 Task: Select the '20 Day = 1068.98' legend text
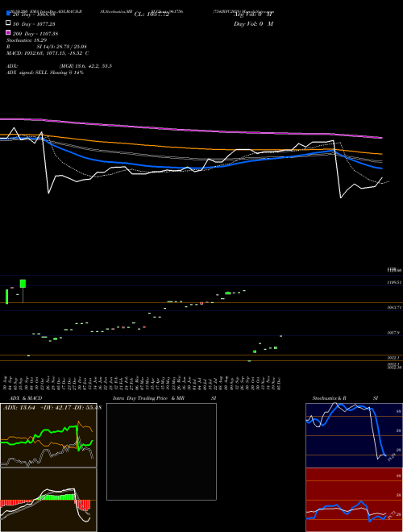[34, 15]
